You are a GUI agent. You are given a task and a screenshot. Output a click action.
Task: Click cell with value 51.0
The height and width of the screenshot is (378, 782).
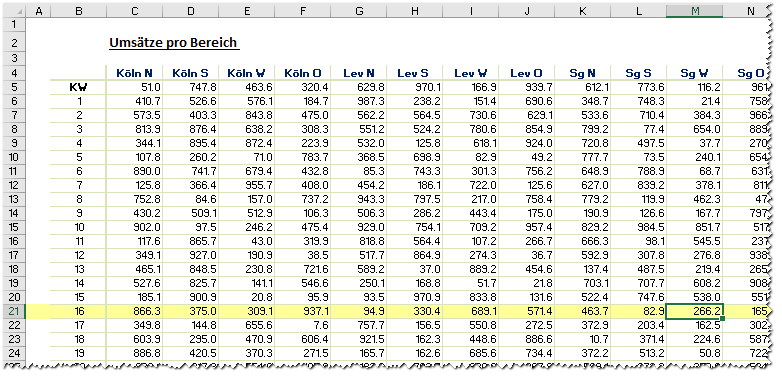pos(134,87)
